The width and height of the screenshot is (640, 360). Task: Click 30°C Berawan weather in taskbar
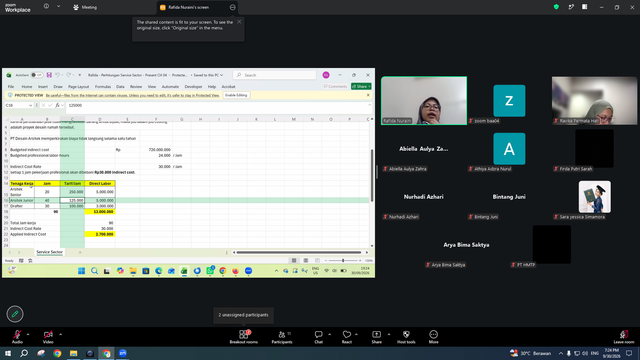(x=531, y=353)
